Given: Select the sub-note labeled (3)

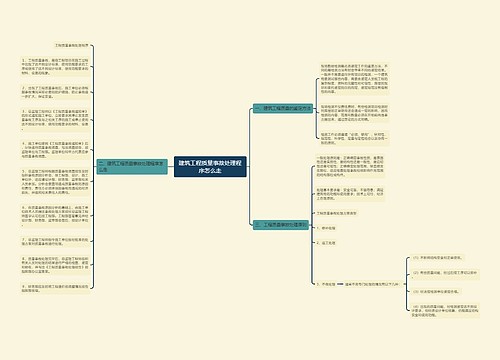Looking at the screenshot, I should [x=436, y=291].
